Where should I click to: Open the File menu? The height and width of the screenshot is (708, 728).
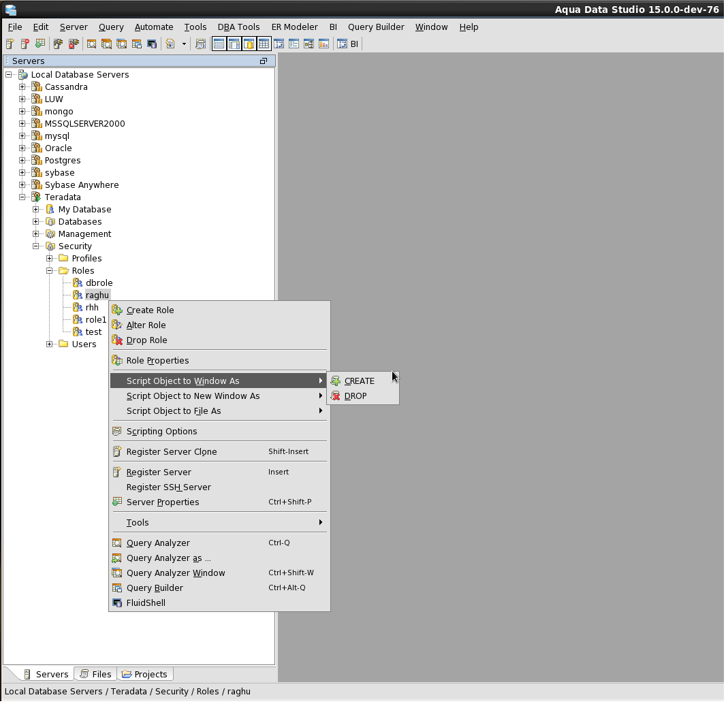pyautogui.click(x=15, y=27)
